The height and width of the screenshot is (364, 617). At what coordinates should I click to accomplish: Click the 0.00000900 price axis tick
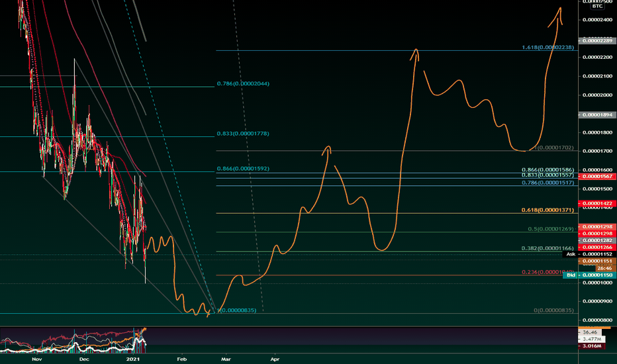pos(597,301)
